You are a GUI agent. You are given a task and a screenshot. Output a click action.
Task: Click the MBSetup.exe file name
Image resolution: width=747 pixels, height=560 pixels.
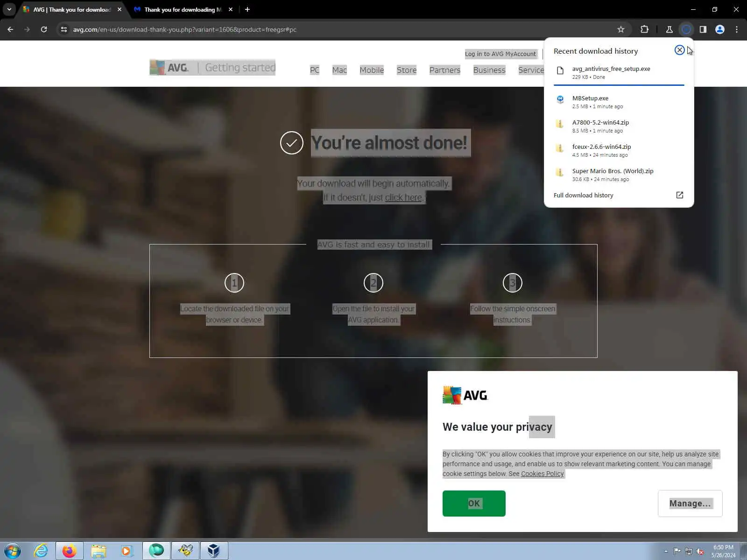(x=590, y=98)
